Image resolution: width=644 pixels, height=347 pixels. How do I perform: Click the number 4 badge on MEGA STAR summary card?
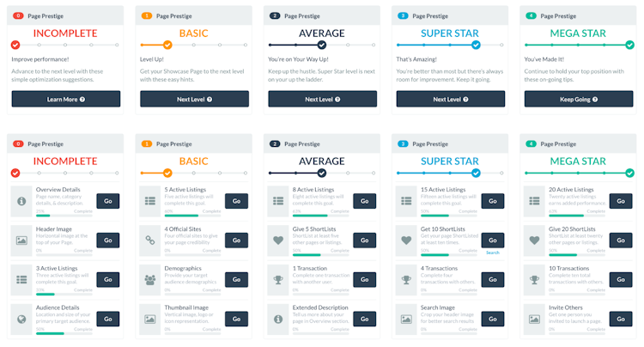point(531,15)
